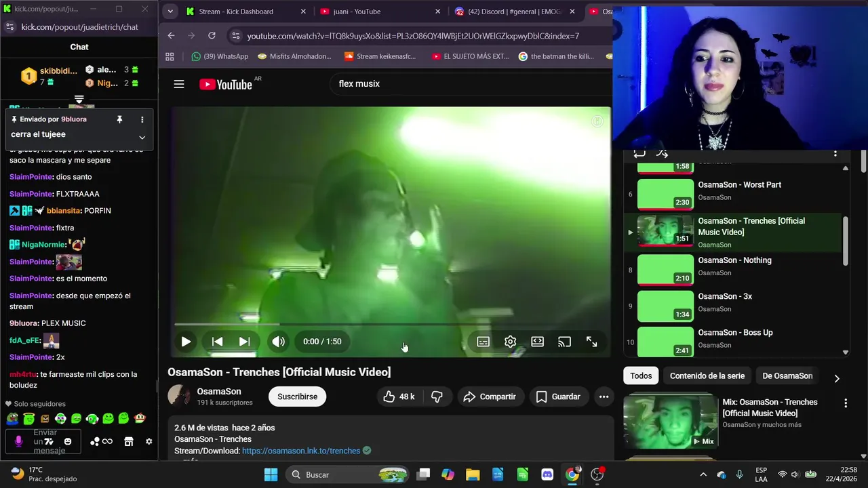Insert the Pepe frog quick emote

(x=12, y=418)
